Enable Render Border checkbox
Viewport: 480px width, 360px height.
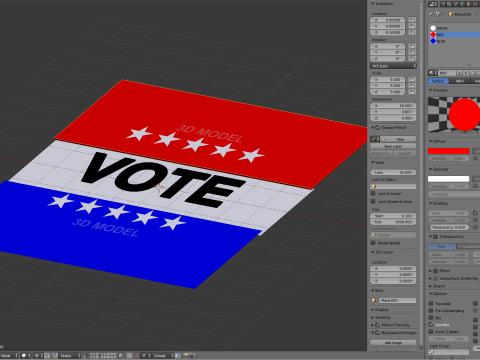point(373,243)
